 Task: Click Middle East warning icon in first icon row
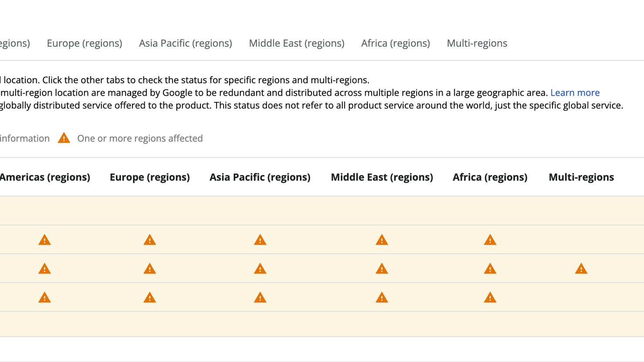coord(382,240)
